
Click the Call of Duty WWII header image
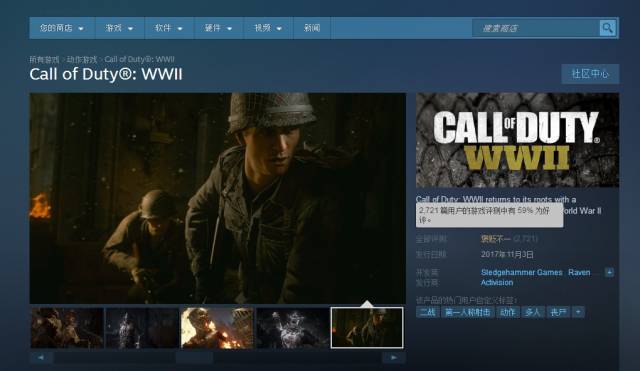518,140
